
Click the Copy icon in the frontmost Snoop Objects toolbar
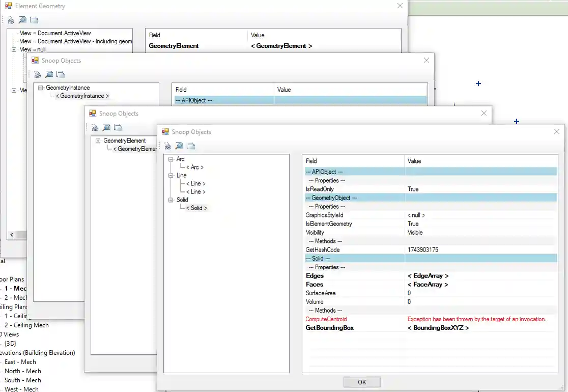(x=191, y=146)
